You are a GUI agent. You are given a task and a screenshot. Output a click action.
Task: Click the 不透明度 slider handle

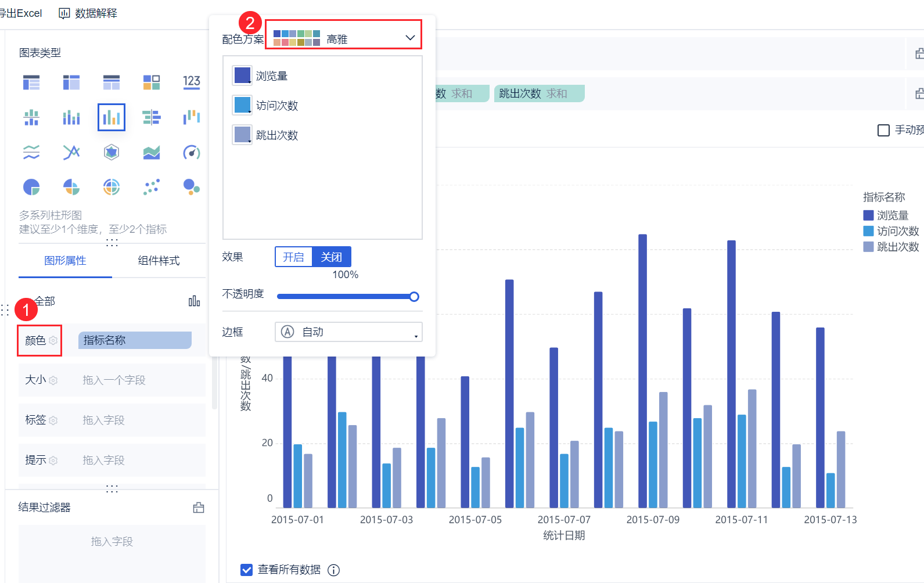tap(414, 297)
